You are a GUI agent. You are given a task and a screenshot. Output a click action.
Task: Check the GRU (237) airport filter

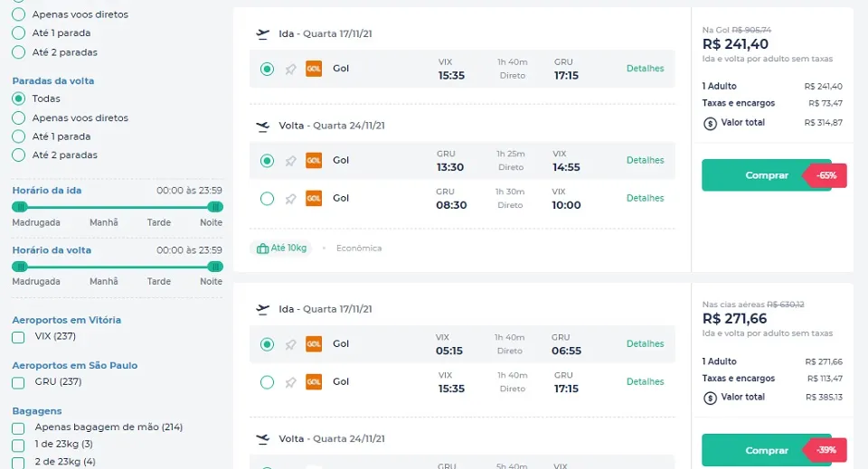coord(18,383)
